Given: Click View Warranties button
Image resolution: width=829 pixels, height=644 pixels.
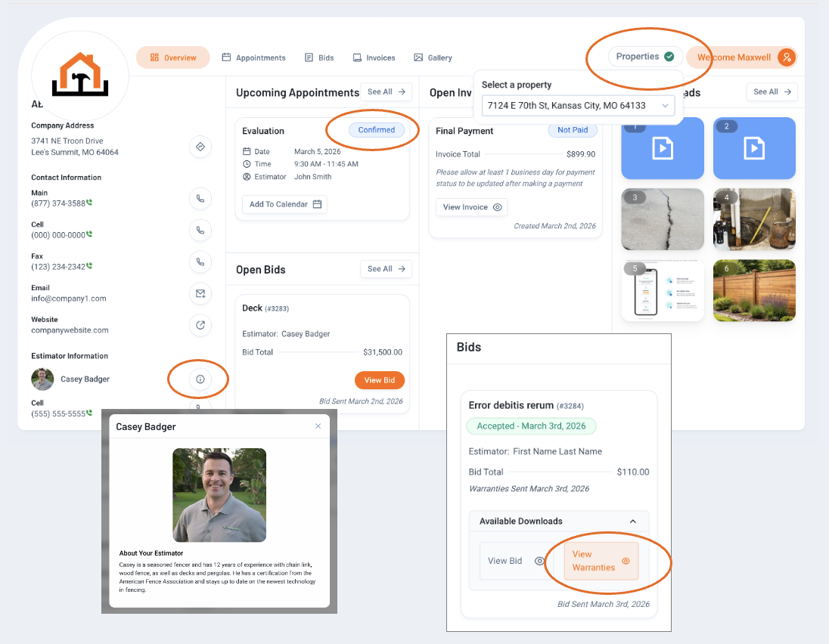Looking at the screenshot, I should point(601,561).
